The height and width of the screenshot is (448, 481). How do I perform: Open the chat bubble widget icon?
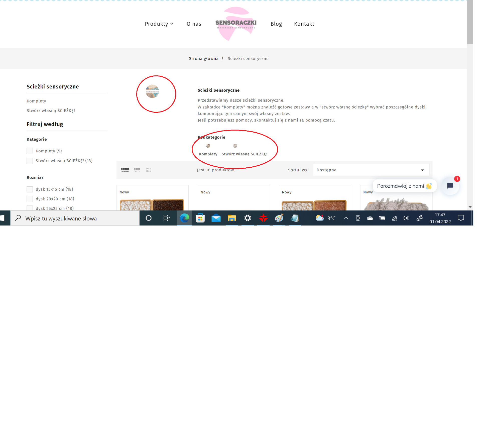[x=450, y=186]
